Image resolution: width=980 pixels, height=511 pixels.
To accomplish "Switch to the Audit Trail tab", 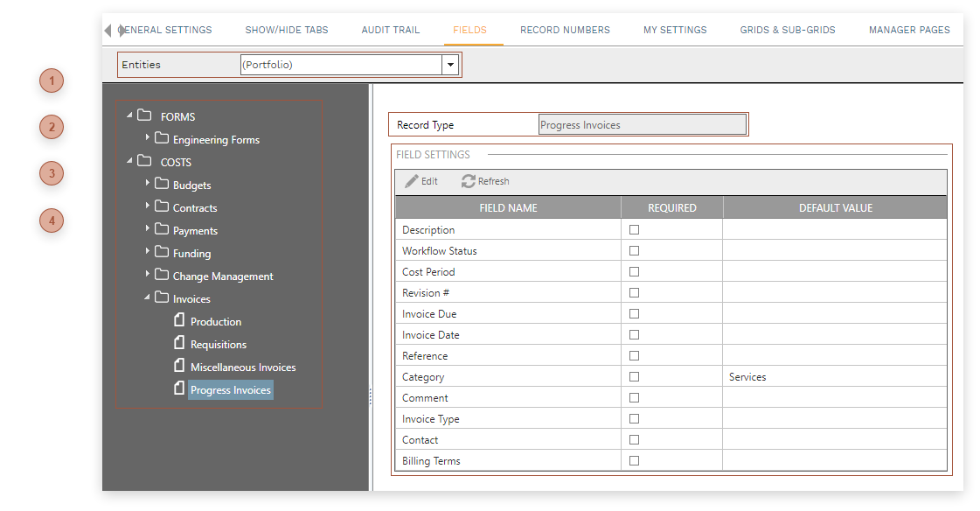I will (x=390, y=29).
